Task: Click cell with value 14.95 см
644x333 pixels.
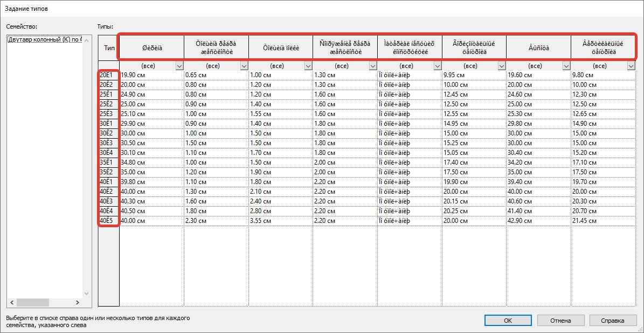Action: [x=474, y=124]
